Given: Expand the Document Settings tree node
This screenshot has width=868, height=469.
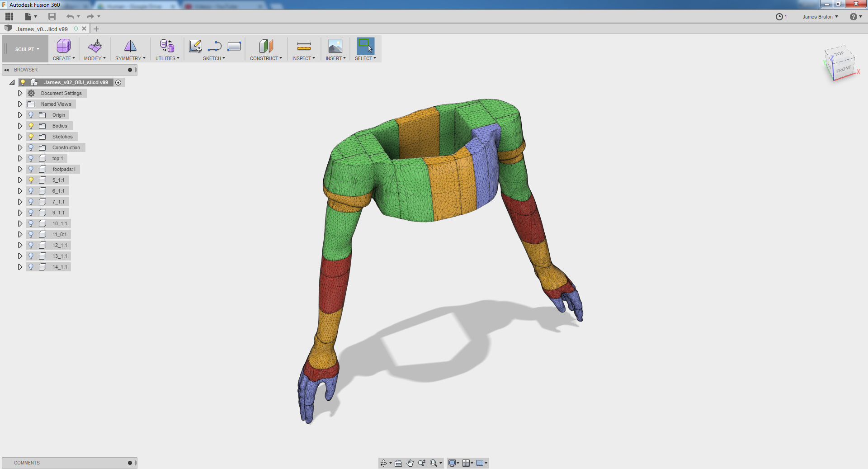Looking at the screenshot, I should pyautogui.click(x=20, y=93).
